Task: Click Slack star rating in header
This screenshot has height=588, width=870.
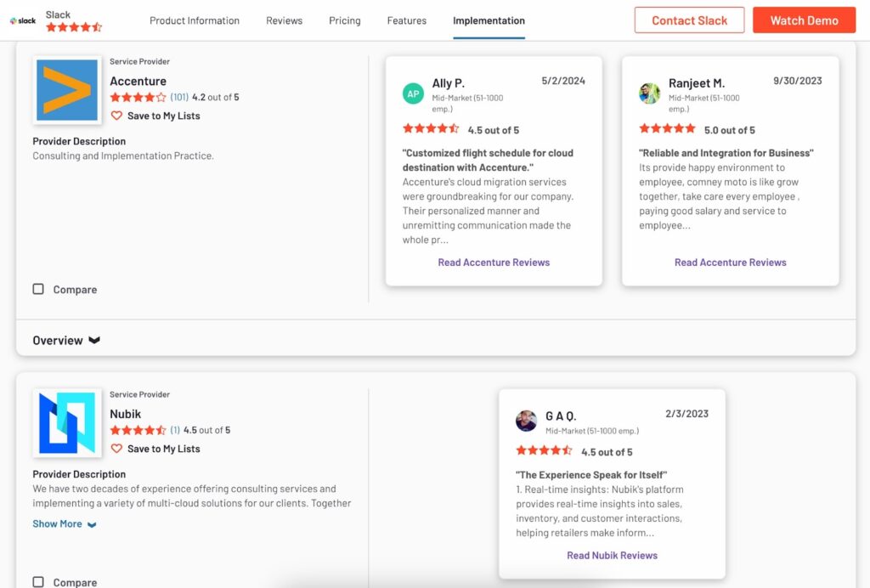Action: (x=74, y=27)
